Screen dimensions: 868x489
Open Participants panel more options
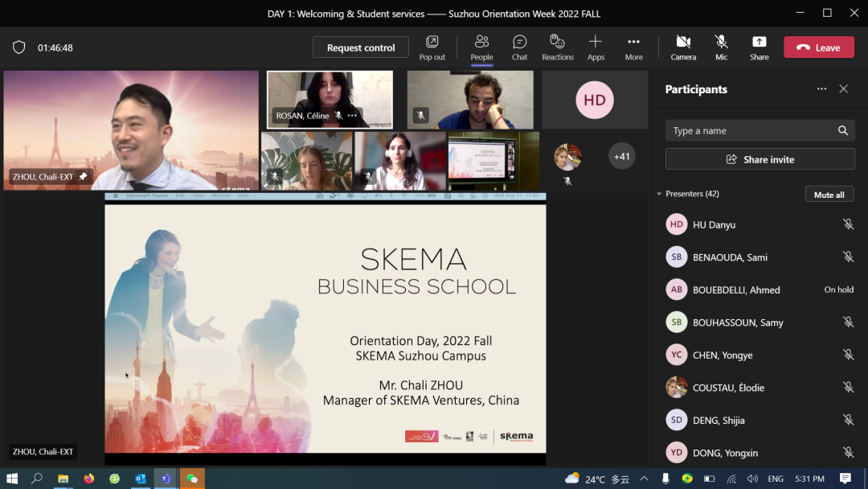821,89
